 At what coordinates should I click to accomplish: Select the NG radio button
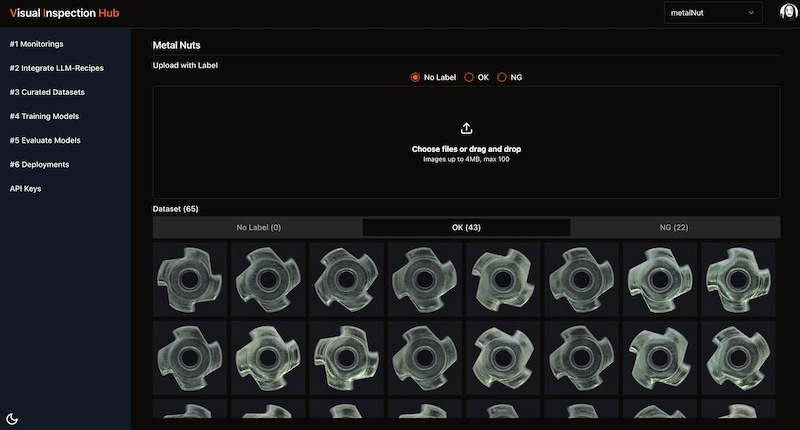pos(502,78)
